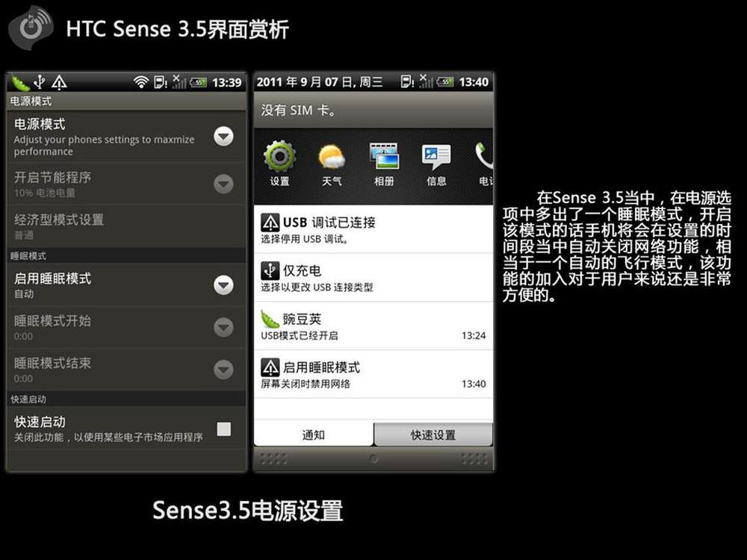Switch to the 通知 tab
Image resolution: width=747 pixels, height=560 pixels.
point(314,435)
